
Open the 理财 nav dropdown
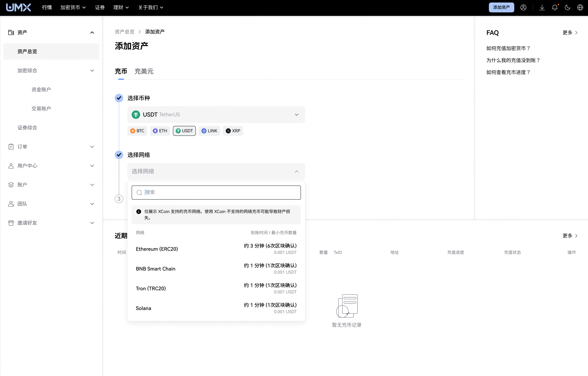coord(121,8)
